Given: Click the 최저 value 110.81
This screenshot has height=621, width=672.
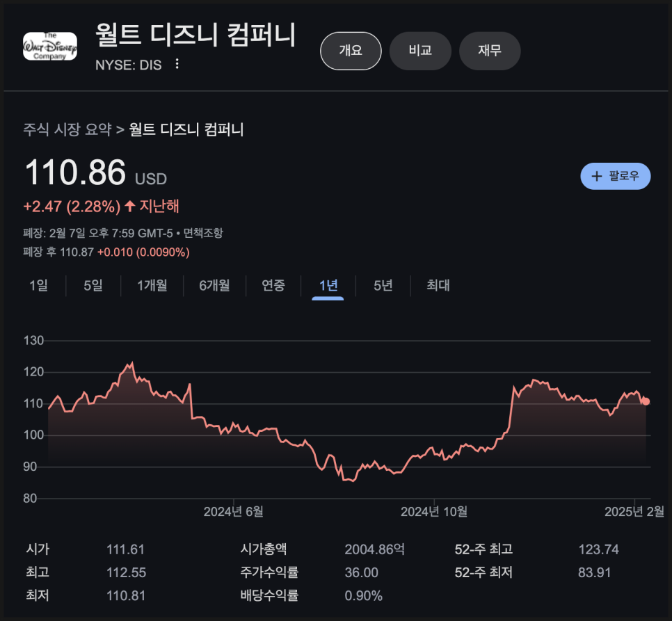Looking at the screenshot, I should (x=126, y=596).
